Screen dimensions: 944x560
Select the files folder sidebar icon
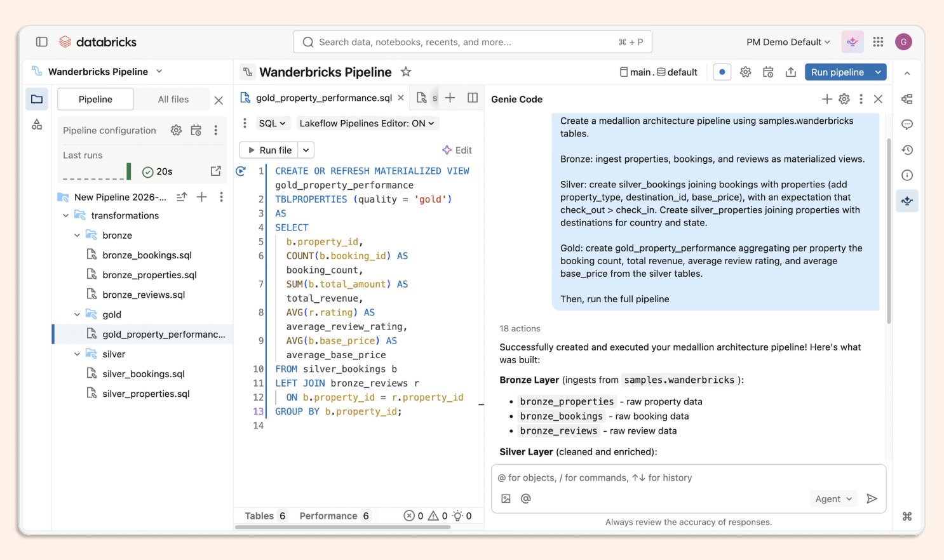coord(37,99)
